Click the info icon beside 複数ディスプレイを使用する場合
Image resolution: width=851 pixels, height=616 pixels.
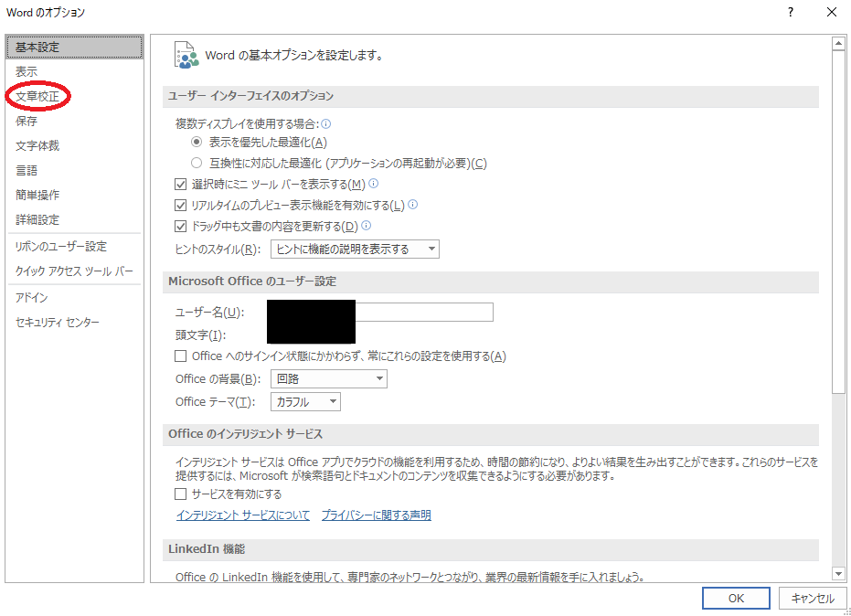(x=326, y=123)
